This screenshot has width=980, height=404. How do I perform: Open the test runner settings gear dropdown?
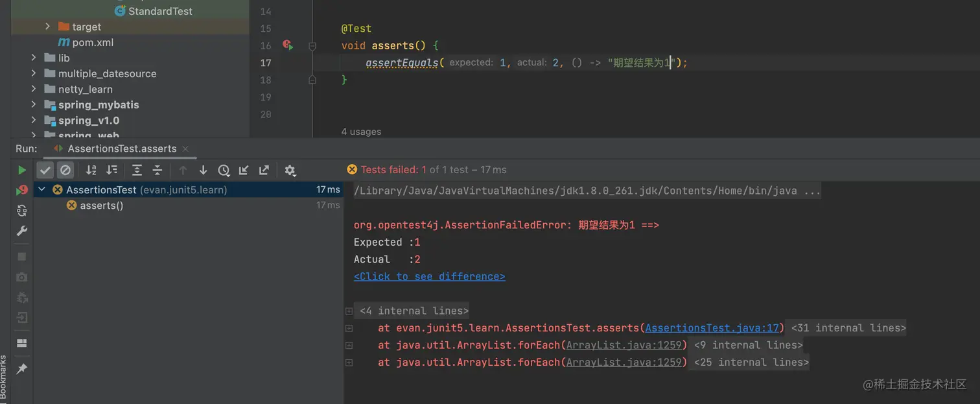(x=290, y=170)
